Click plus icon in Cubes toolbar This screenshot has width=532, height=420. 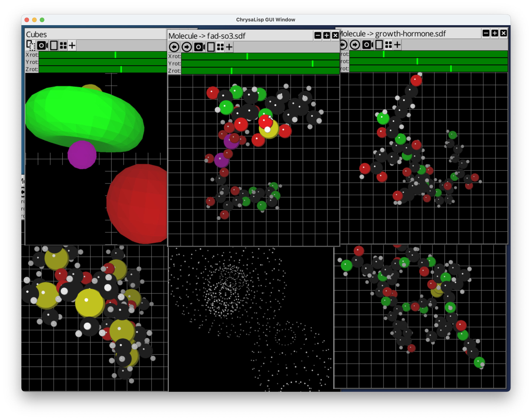(72, 45)
